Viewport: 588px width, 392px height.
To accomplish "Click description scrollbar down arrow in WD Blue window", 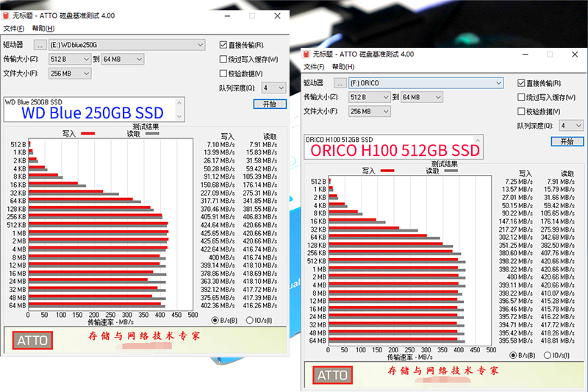I will 179,117.
